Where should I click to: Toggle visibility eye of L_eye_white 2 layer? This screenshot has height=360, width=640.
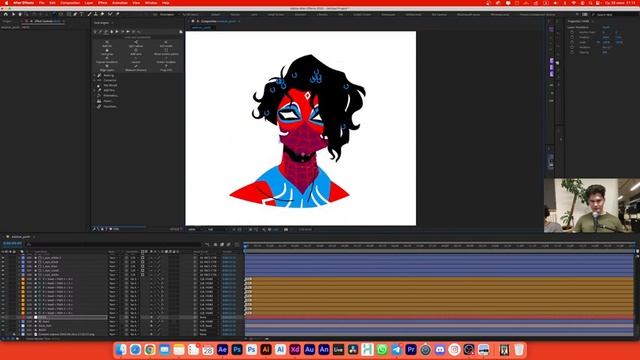pos(3,258)
